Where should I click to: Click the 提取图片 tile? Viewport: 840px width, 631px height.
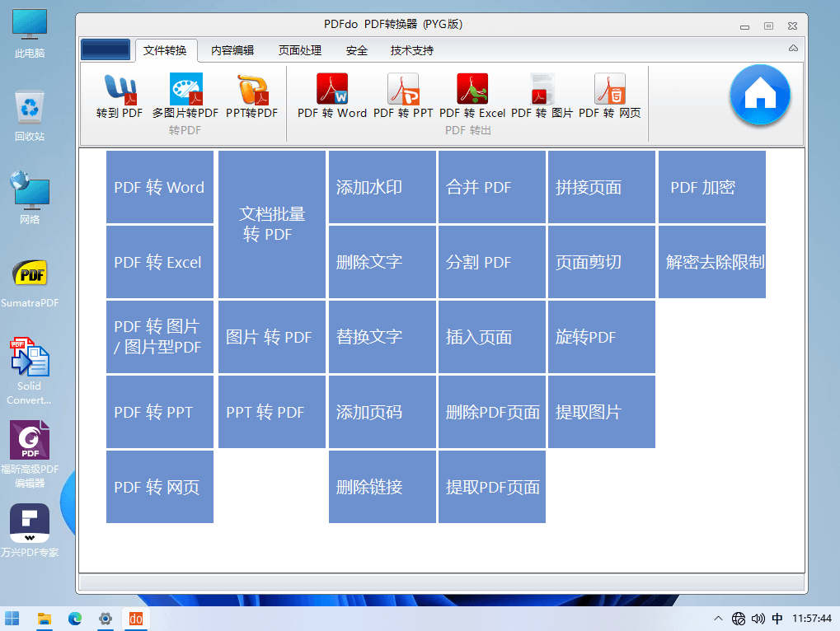click(602, 412)
